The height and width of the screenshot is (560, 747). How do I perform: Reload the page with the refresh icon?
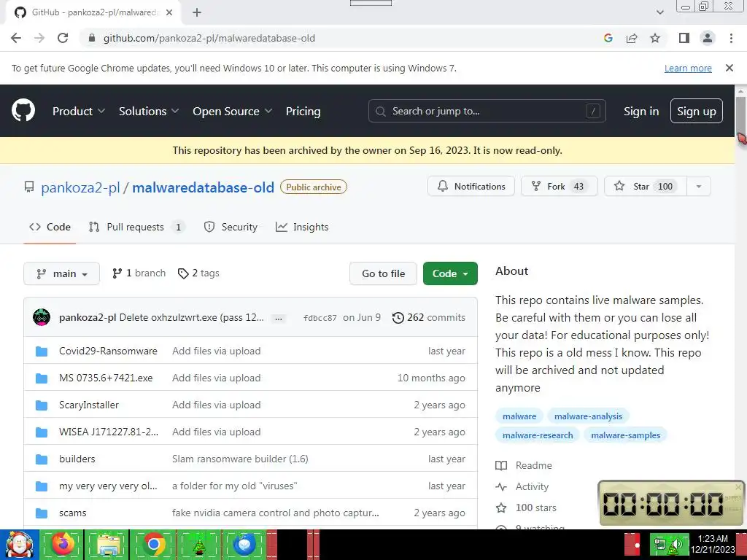pyautogui.click(x=63, y=38)
